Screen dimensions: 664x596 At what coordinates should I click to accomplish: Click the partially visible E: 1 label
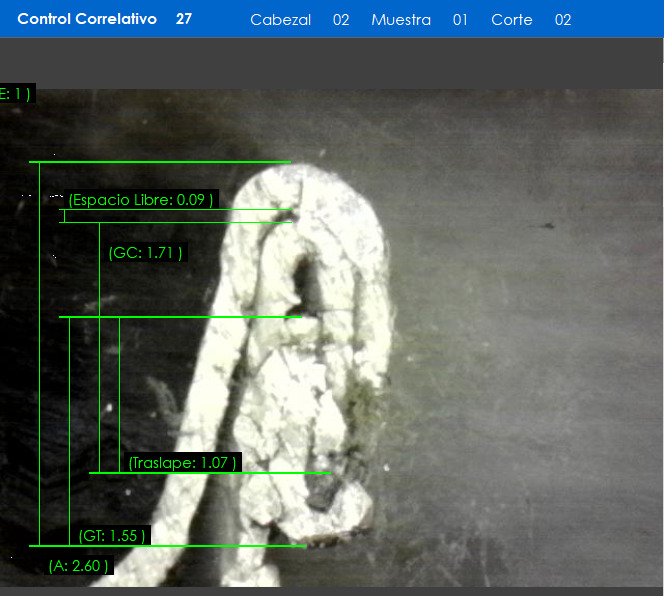16,94
